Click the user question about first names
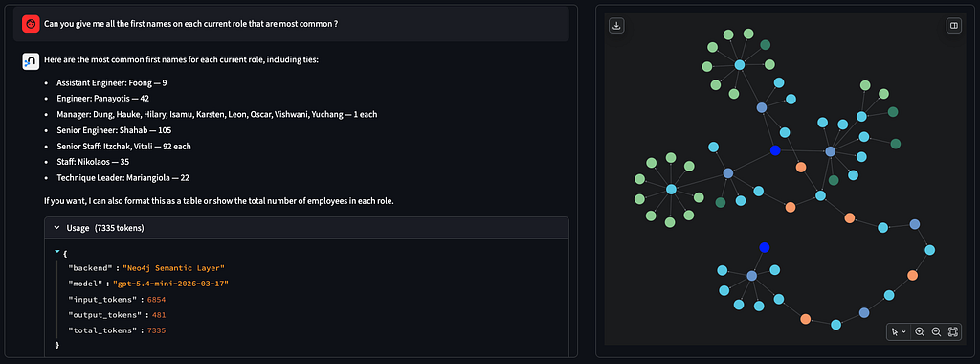 [x=191, y=24]
